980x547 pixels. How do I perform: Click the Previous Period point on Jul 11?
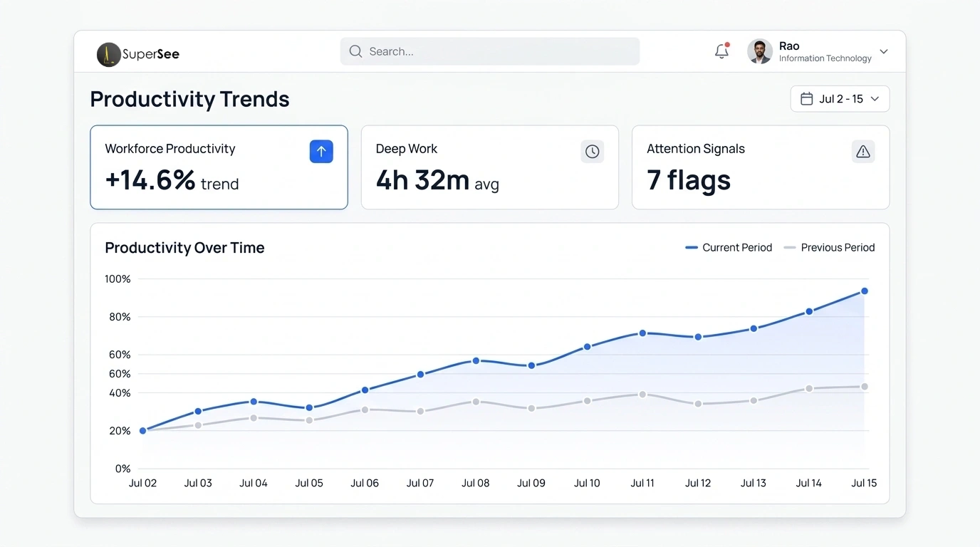[642, 394]
